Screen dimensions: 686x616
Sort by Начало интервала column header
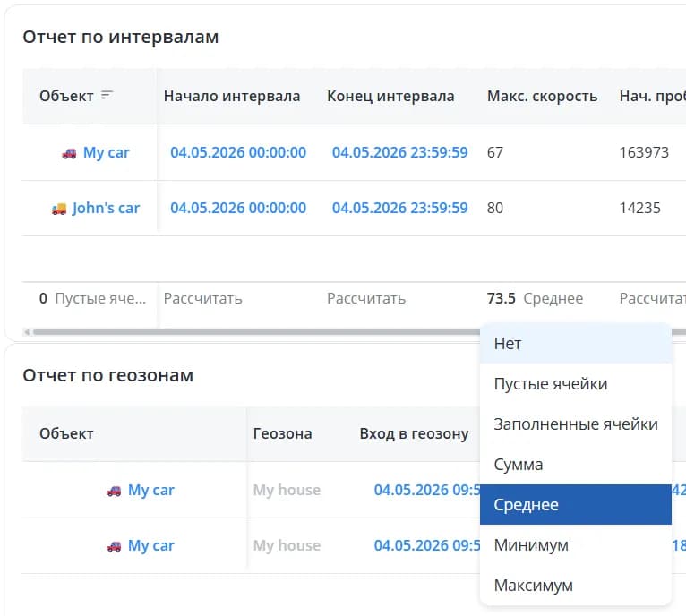pyautogui.click(x=232, y=96)
